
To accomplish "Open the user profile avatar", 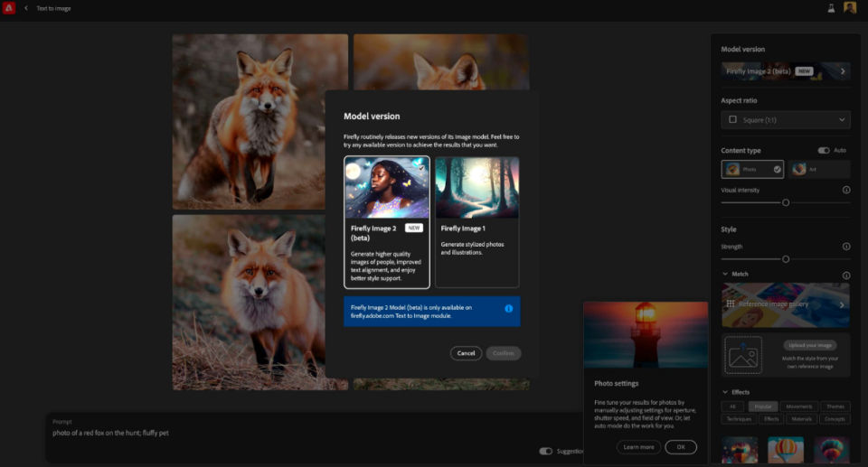I will [x=850, y=8].
